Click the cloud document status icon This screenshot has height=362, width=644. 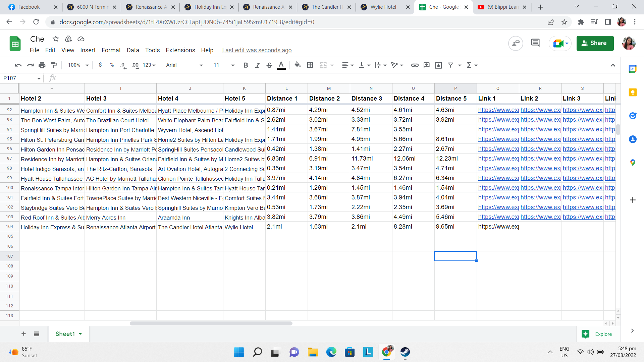point(81,39)
